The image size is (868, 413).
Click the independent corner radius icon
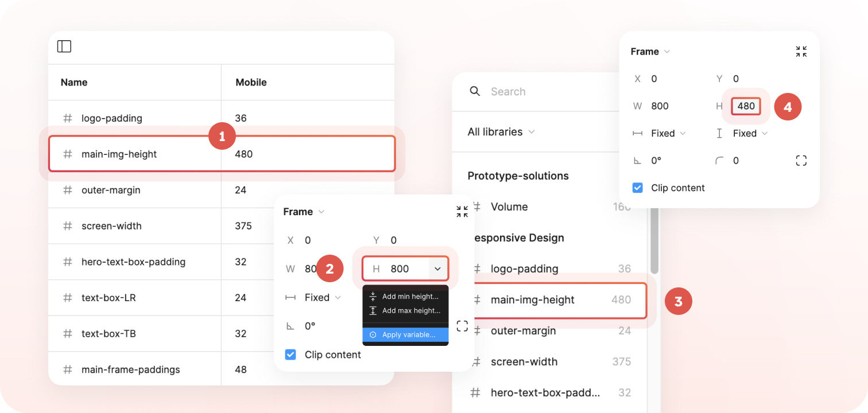(801, 161)
